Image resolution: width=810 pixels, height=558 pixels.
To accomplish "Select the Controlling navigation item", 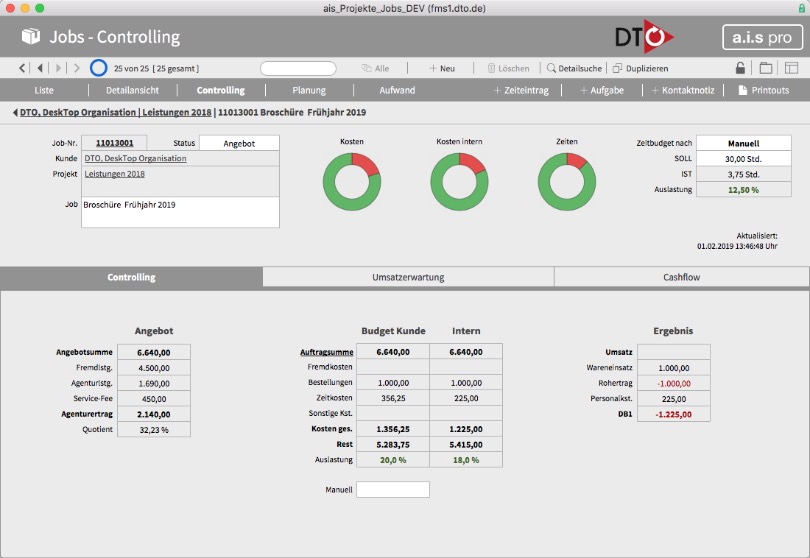I will 221,90.
